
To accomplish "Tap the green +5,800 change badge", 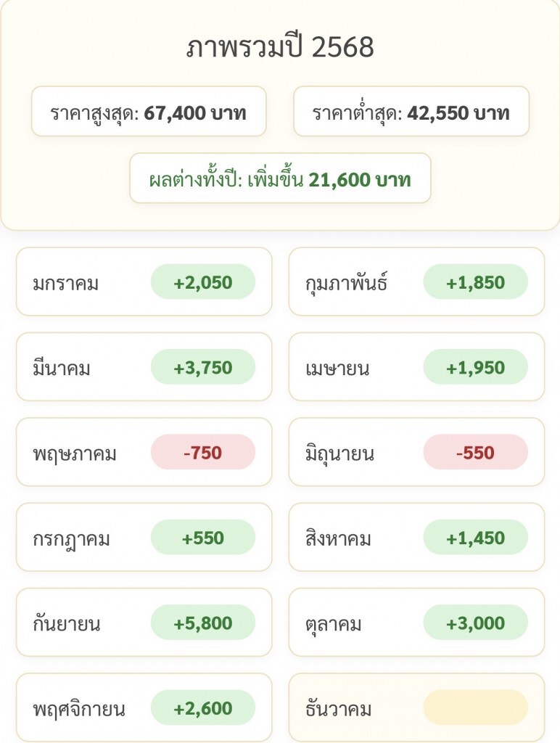I will coord(203,623).
